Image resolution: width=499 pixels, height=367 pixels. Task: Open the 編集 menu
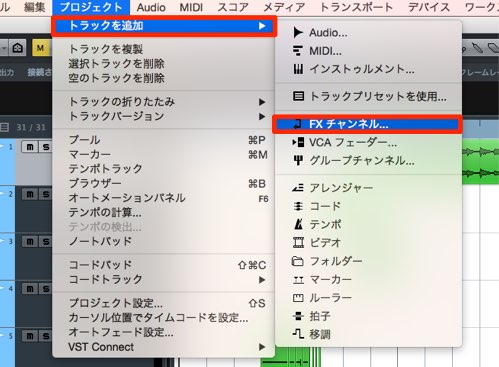pyautogui.click(x=35, y=7)
